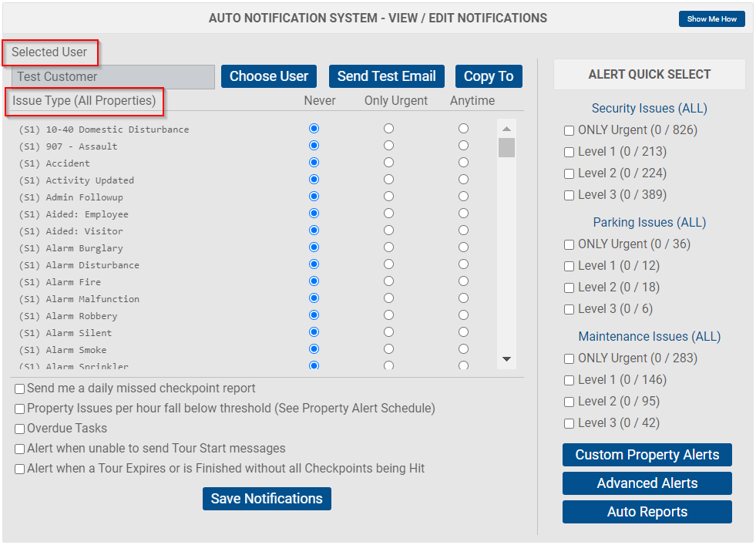Toggle Maintenance Issues Level 3 (0 / 42)
Screen dimensions: 756x545
569,423
